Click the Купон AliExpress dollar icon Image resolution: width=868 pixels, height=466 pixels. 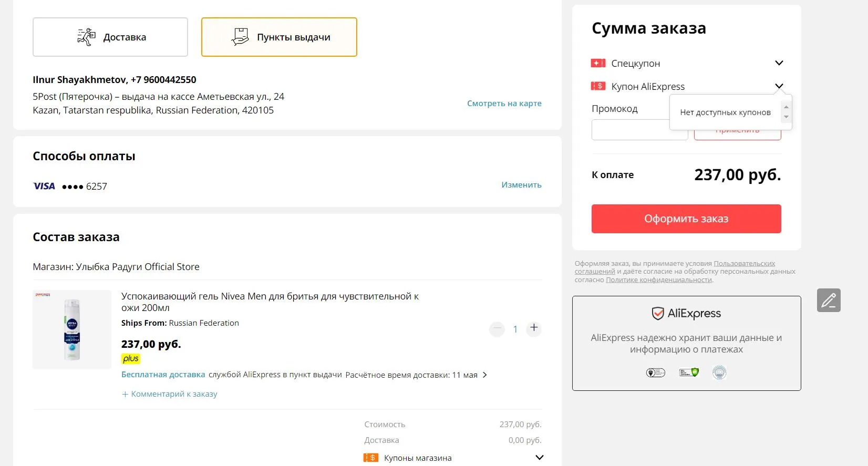(598, 86)
